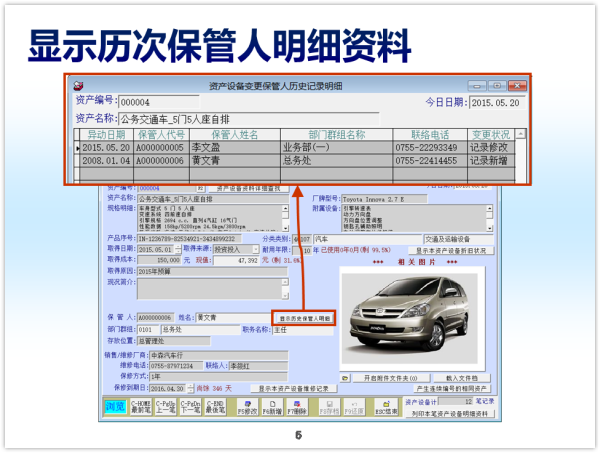Open the 取得来源 dropdown arrow
The width and height of the screenshot is (600, 453).
click(x=256, y=249)
